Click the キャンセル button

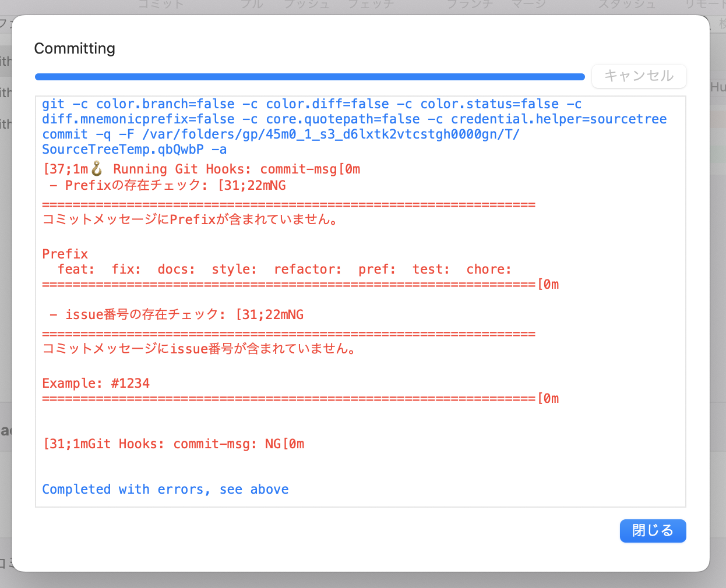(x=639, y=76)
